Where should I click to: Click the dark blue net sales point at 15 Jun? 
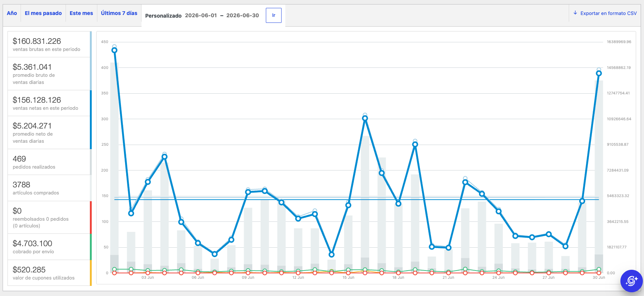pos(348,205)
